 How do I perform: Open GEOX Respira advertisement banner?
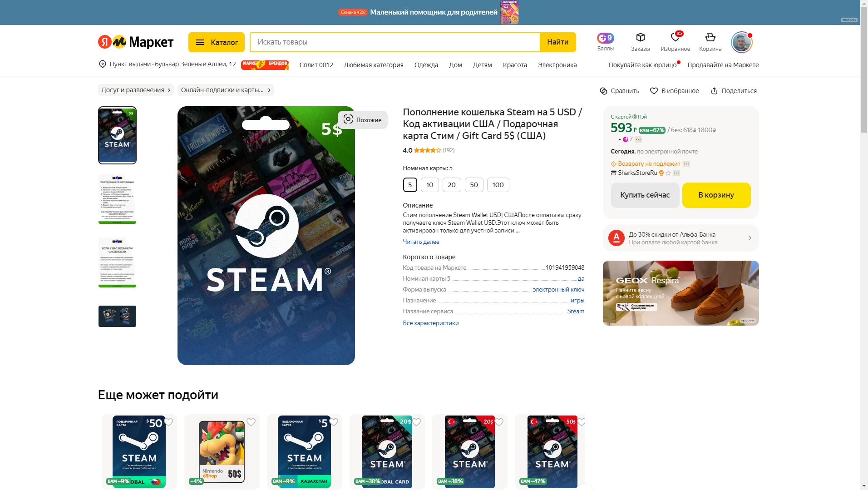(681, 293)
